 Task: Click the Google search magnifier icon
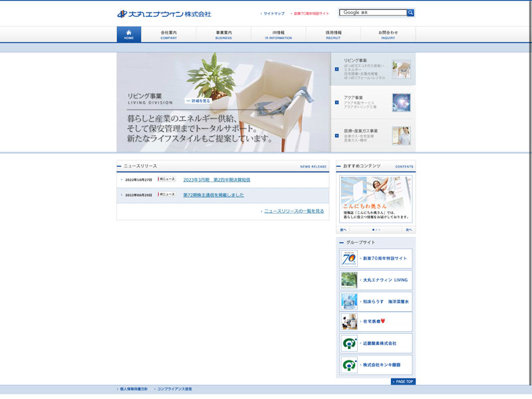pos(411,13)
